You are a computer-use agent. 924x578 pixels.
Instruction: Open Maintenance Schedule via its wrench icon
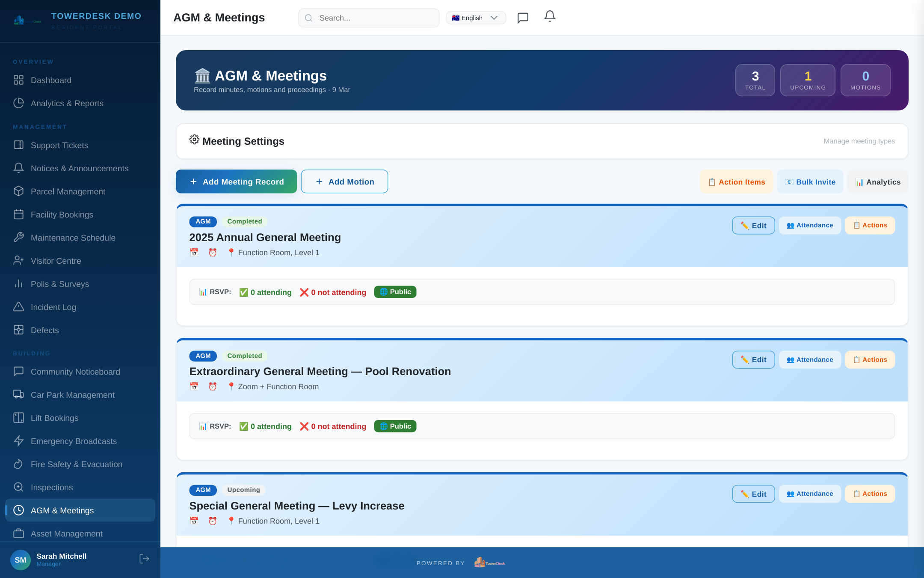19,238
